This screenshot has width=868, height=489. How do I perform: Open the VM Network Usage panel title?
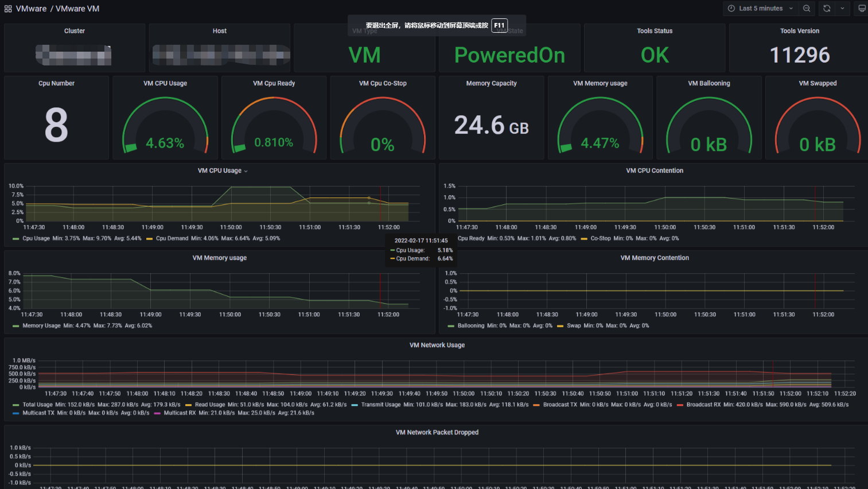[x=437, y=345]
